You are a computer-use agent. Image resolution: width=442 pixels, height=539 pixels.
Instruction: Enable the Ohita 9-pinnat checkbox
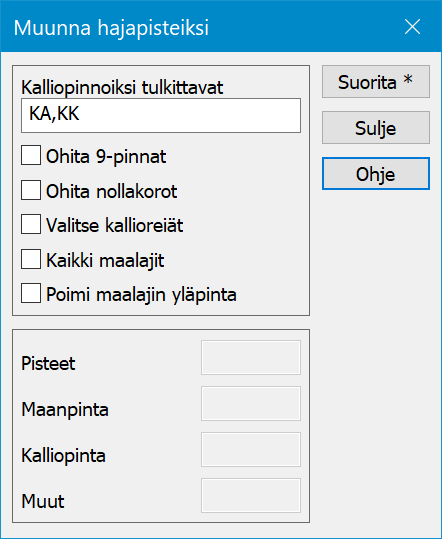pyautogui.click(x=31, y=155)
